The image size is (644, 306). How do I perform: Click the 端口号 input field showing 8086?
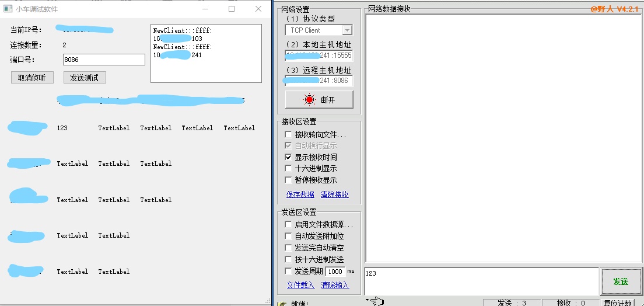pyautogui.click(x=104, y=60)
